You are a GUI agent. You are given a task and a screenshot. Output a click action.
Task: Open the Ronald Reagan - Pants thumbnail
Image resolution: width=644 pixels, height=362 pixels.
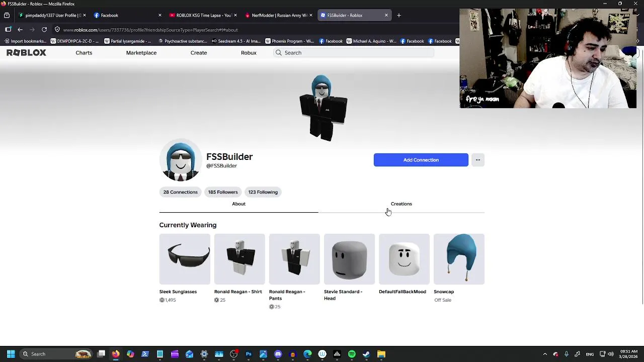(x=294, y=259)
